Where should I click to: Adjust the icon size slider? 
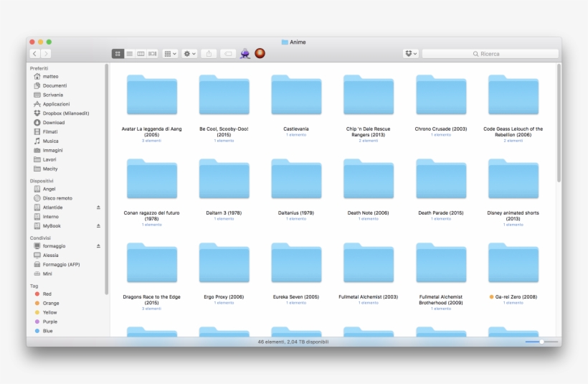point(541,342)
